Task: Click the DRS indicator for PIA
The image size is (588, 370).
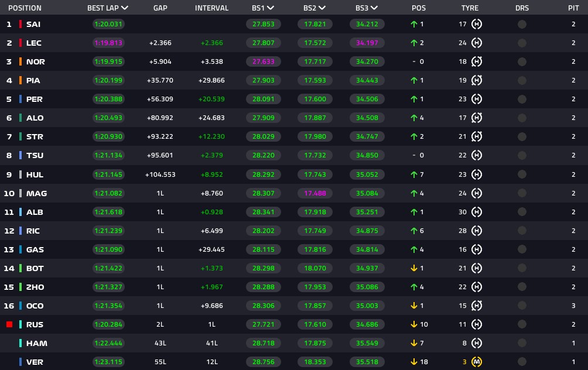Action: pyautogui.click(x=522, y=80)
